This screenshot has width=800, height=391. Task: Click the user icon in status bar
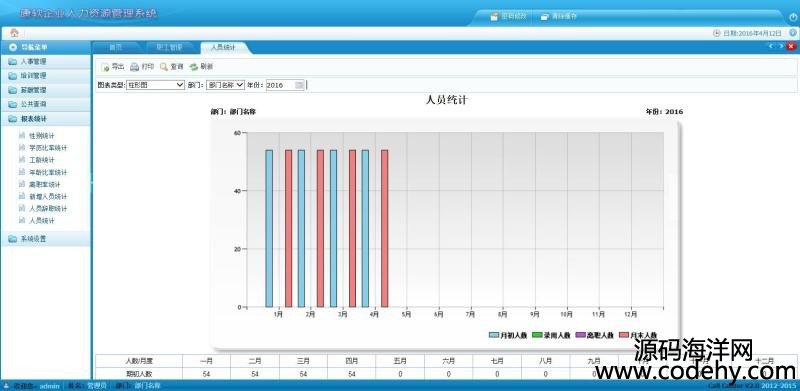(x=6, y=386)
